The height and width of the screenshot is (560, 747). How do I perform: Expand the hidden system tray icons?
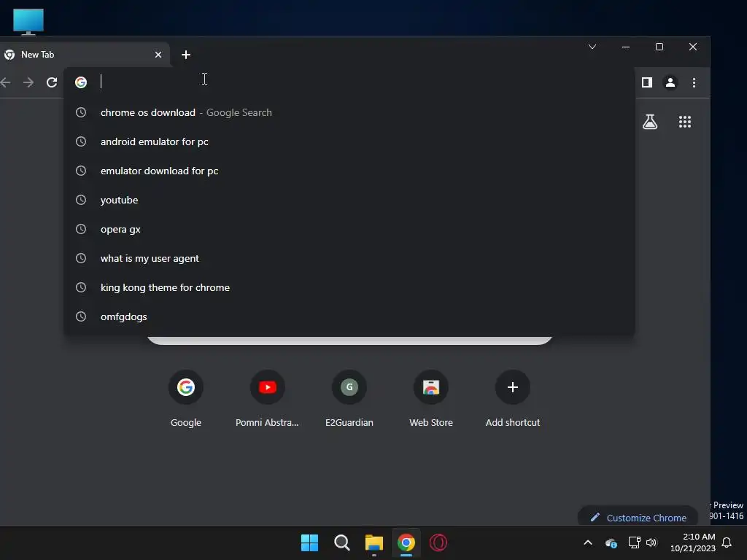(x=588, y=542)
